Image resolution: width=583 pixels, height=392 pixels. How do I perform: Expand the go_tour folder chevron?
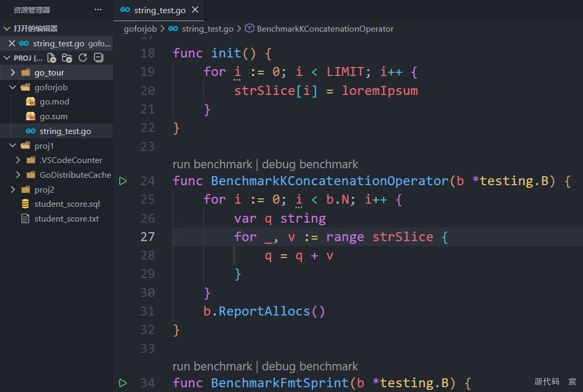tap(13, 72)
